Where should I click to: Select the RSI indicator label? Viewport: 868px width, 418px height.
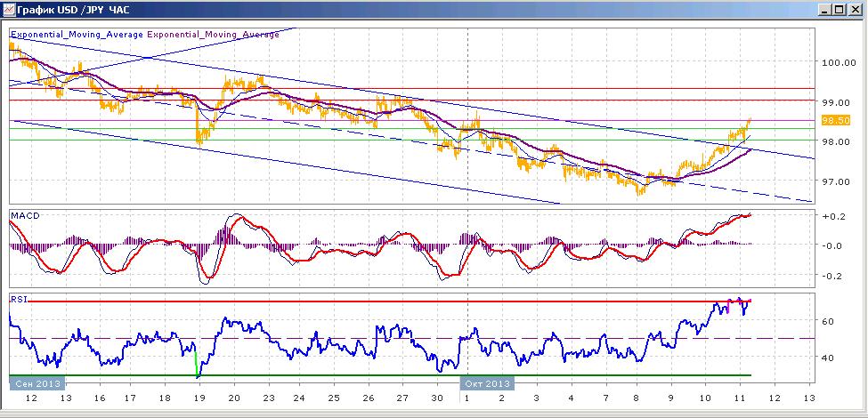pyautogui.click(x=19, y=299)
